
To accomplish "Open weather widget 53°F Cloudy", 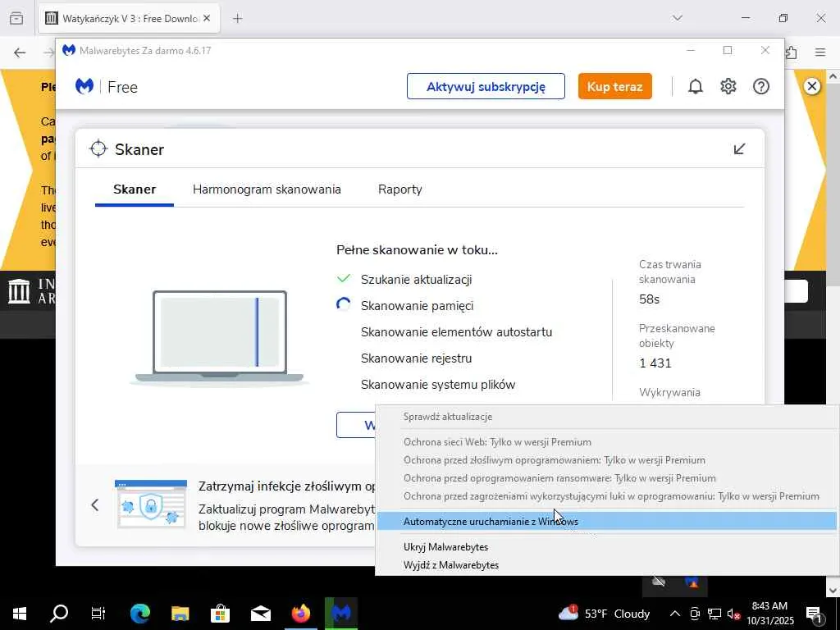I will (604, 614).
